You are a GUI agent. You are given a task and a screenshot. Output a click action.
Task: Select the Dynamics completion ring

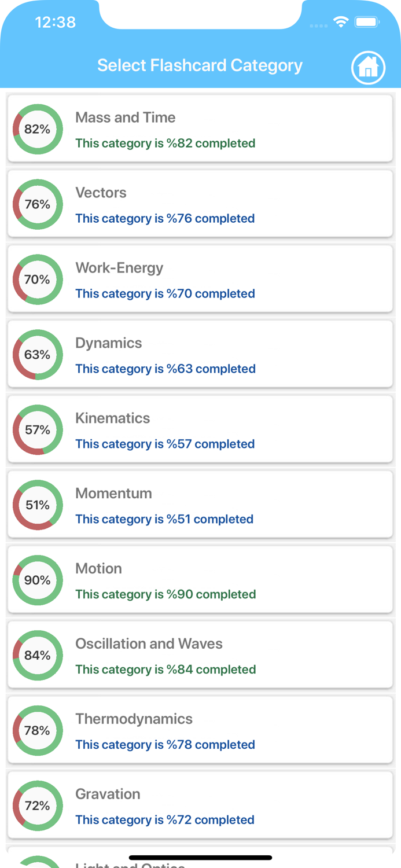click(x=38, y=354)
